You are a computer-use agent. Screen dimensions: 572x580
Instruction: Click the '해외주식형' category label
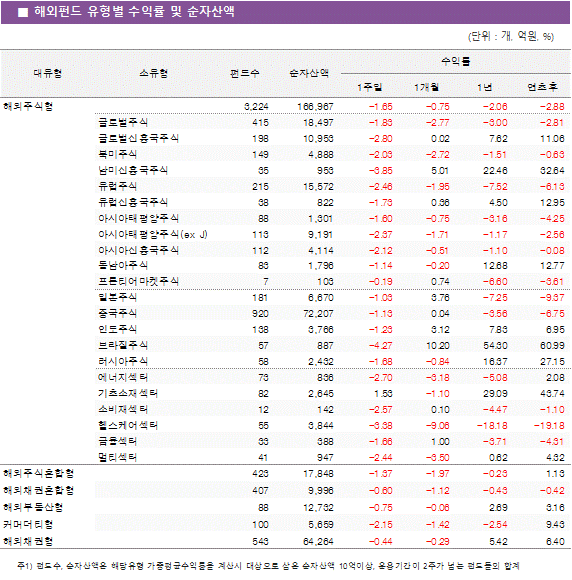coord(28,107)
